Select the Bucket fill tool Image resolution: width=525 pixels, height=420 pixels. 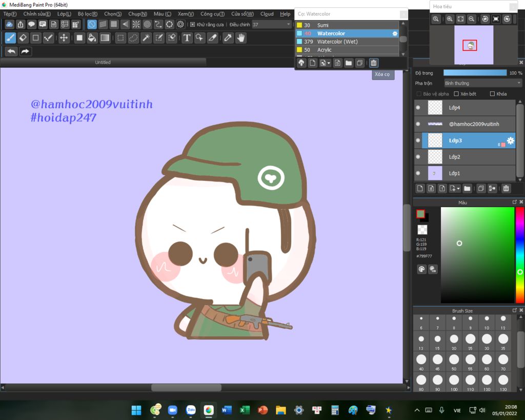click(x=92, y=38)
